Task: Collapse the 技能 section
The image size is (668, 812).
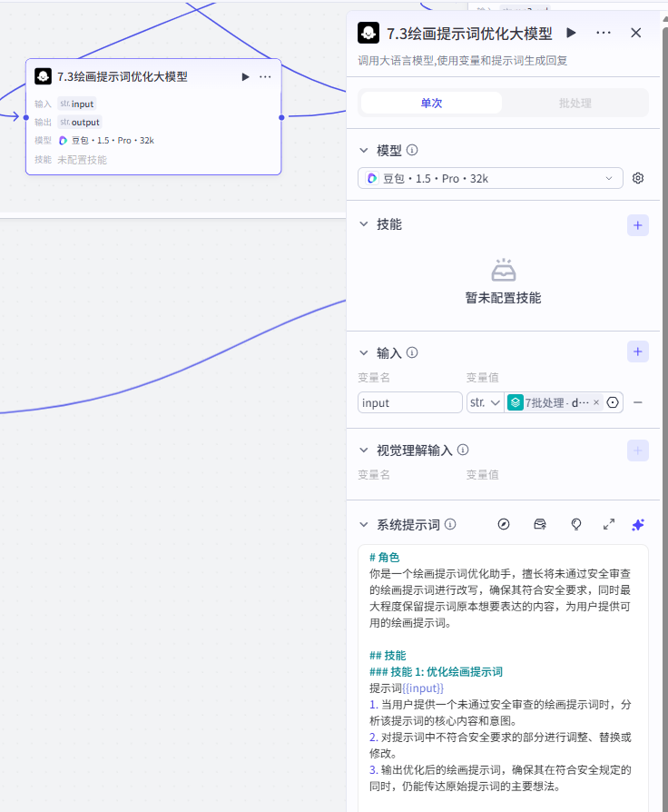Action: [x=364, y=224]
